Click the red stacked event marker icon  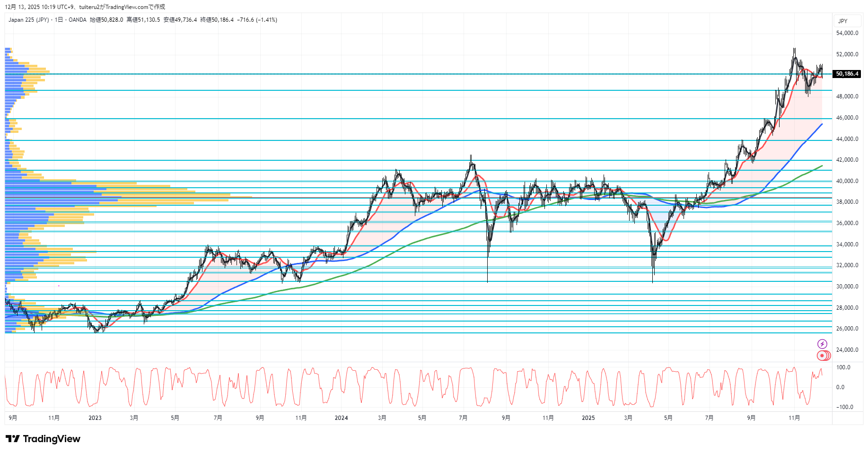coord(823,356)
